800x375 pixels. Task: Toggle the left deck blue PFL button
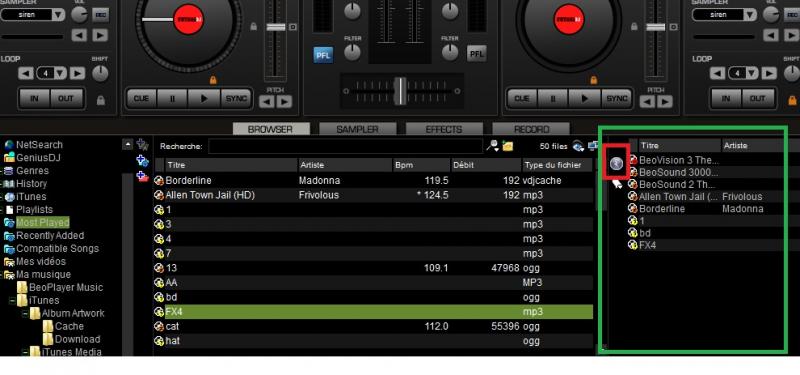[323, 55]
